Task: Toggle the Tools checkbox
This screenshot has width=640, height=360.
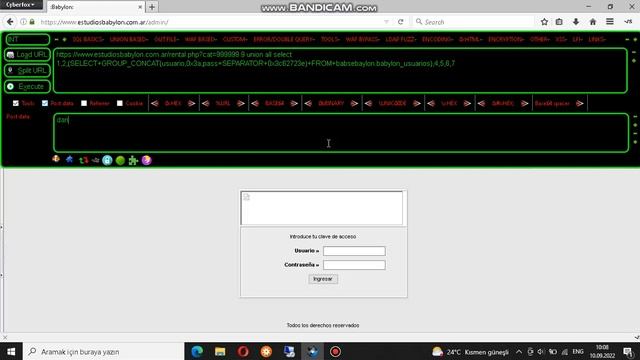Action: [16, 103]
